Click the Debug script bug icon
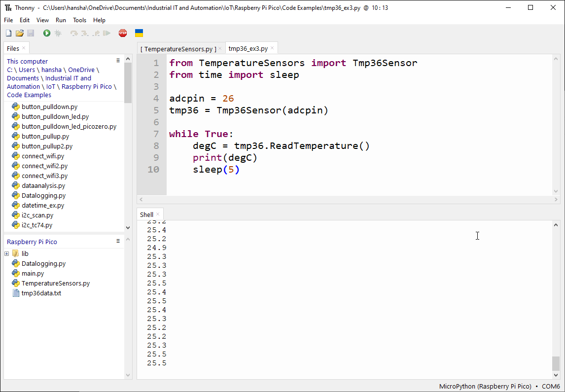 click(58, 33)
